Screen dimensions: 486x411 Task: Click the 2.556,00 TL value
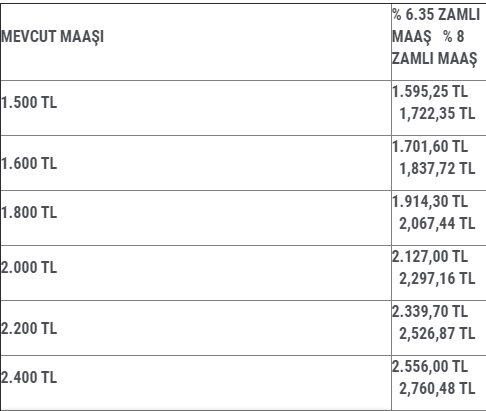(x=430, y=367)
